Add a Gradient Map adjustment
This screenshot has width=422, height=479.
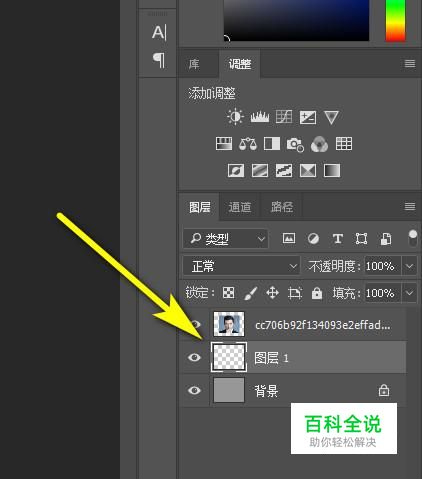tap(332, 171)
